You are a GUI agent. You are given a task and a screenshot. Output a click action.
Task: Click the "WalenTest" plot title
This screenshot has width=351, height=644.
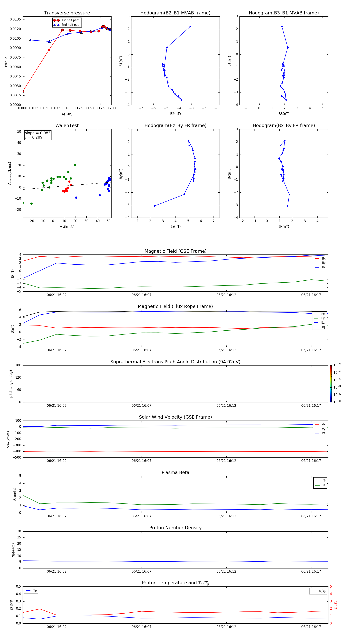pos(67,125)
